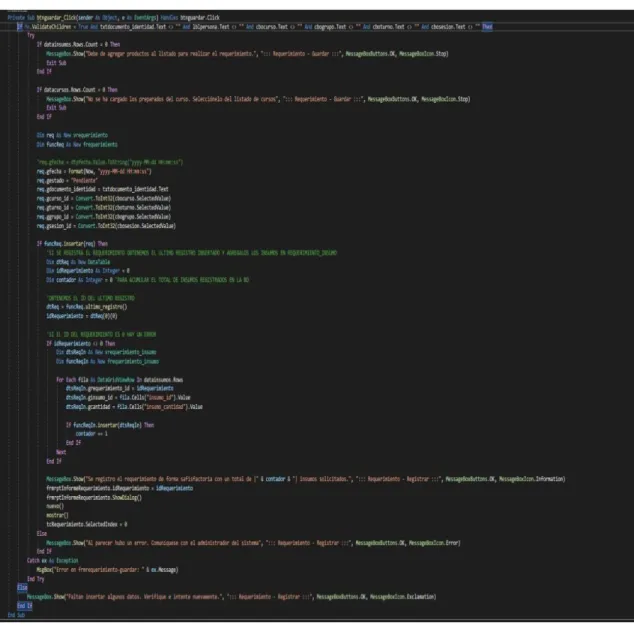Click 'req.gturno_id' assignment line
Image resolution: width=634 pixels, height=626 pixels.
[x=104, y=207]
